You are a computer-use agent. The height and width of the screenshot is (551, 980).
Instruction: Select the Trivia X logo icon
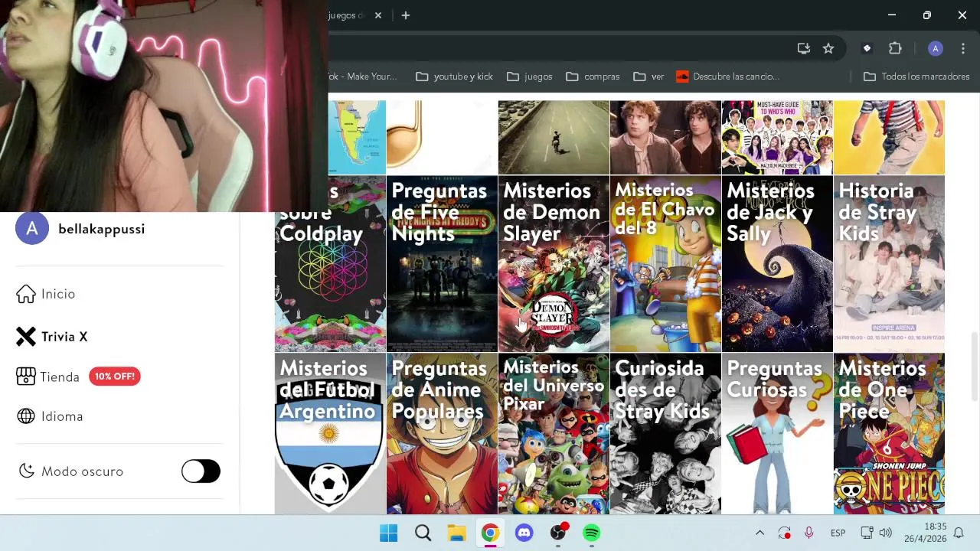(26, 337)
